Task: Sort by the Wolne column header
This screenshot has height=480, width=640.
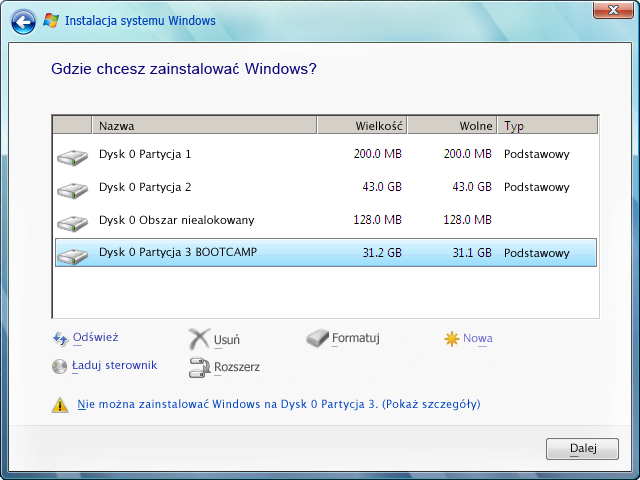Action: (x=452, y=125)
